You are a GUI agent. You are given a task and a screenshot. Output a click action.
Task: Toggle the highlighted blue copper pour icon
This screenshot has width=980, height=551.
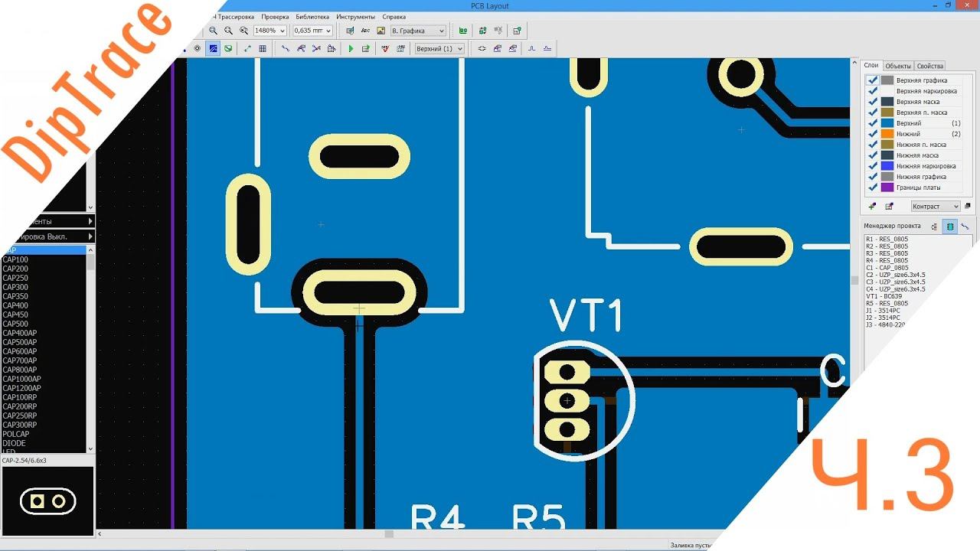click(x=213, y=48)
